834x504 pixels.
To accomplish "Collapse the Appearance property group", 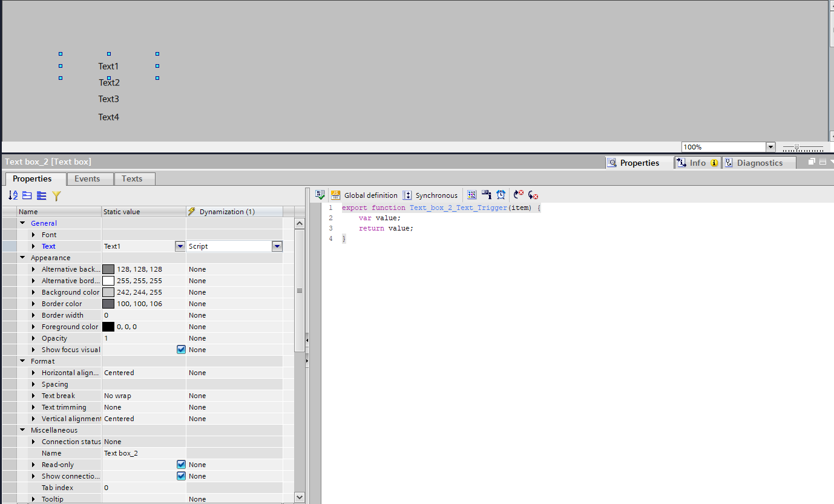I will 22,258.
